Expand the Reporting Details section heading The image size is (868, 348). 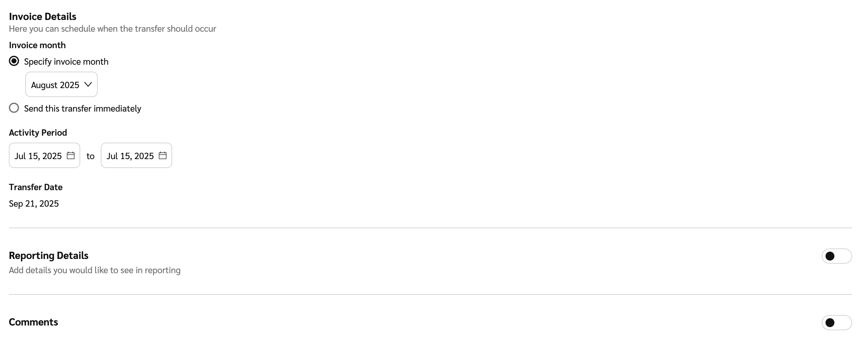pyautogui.click(x=49, y=255)
